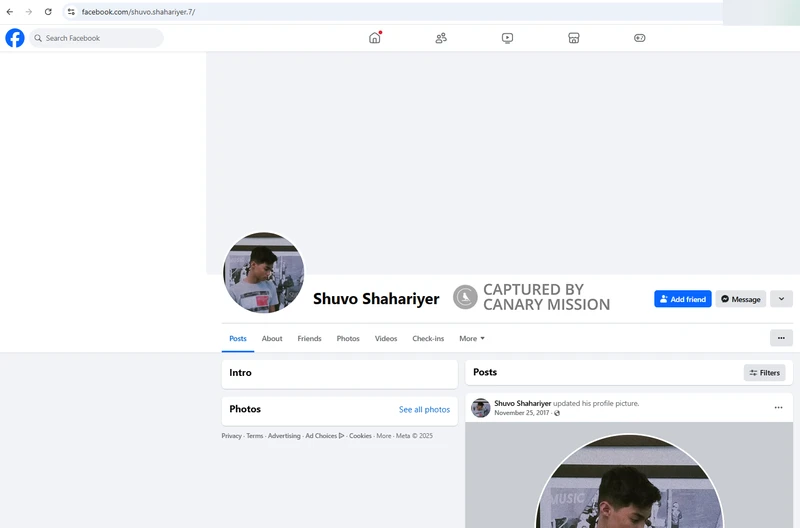Reload the page with refresh icon
Image resolution: width=800 pixels, height=528 pixels.
tap(48, 12)
